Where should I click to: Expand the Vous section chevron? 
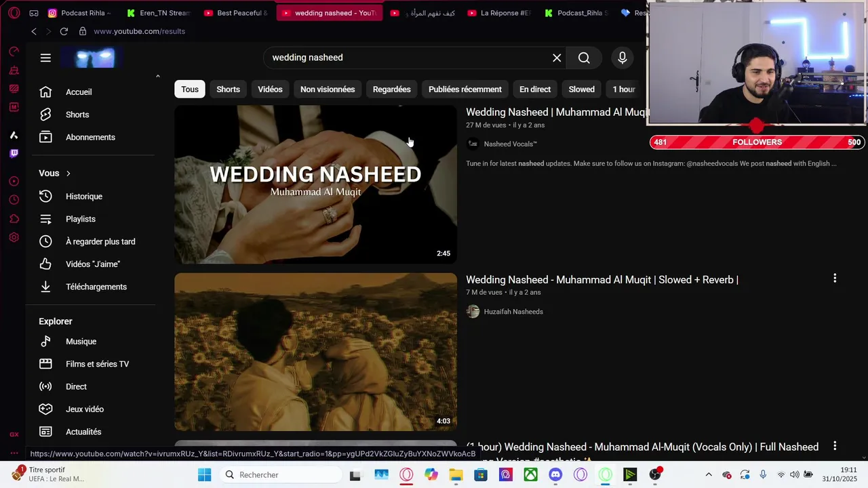coord(68,174)
